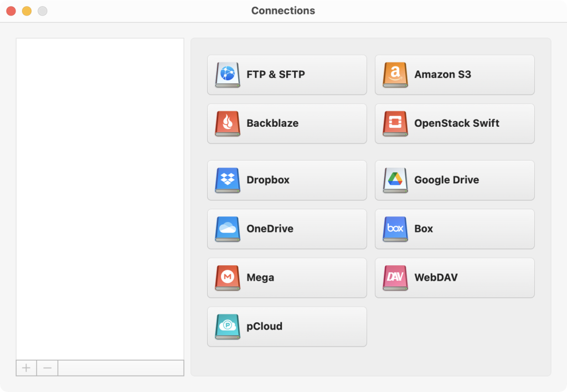Viewport: 567px width, 392px height.
Task: Add a connection using the plus button
Action: [x=25, y=368]
